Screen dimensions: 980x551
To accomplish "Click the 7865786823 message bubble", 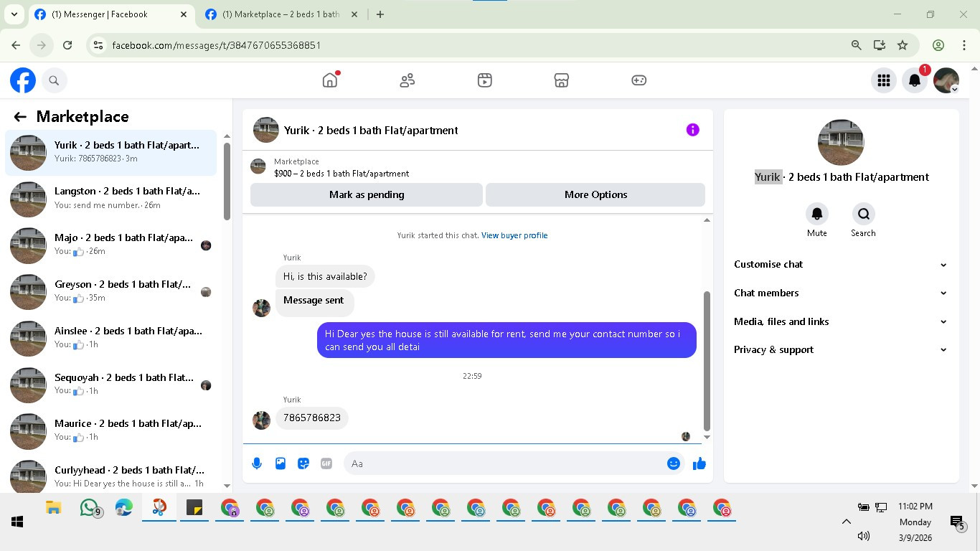I will pos(312,418).
